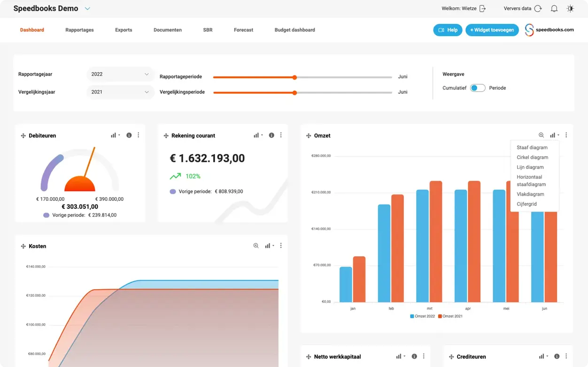Toggle the light/dark theme sun icon
Viewport: 588px width, 367px height.
click(570, 8)
